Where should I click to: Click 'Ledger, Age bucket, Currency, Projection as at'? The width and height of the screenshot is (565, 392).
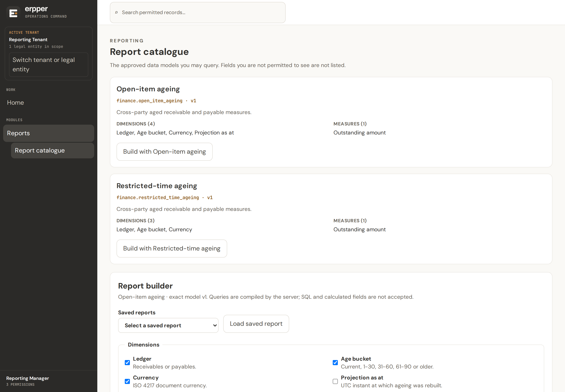pyautogui.click(x=175, y=133)
